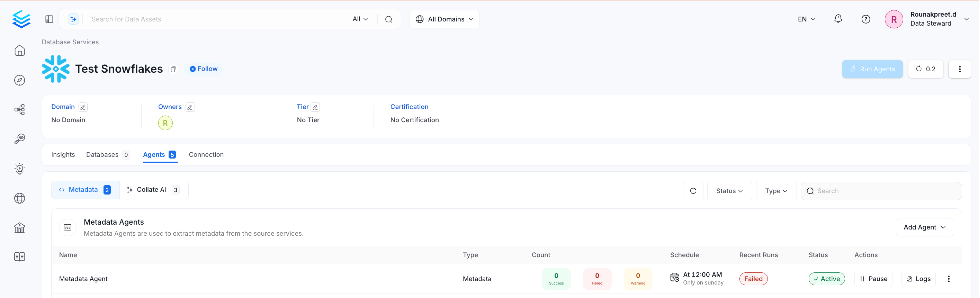This screenshot has height=298, width=980.
Task: Open the Add Agent dropdown
Action: [925, 228]
